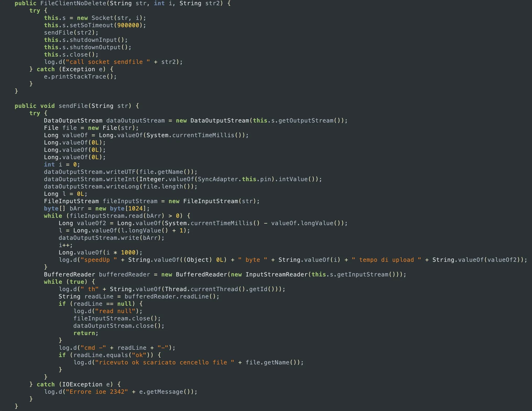This screenshot has height=411, width=532.
Task: Click 'dataOutputStream.close();' line
Action: 119,326
